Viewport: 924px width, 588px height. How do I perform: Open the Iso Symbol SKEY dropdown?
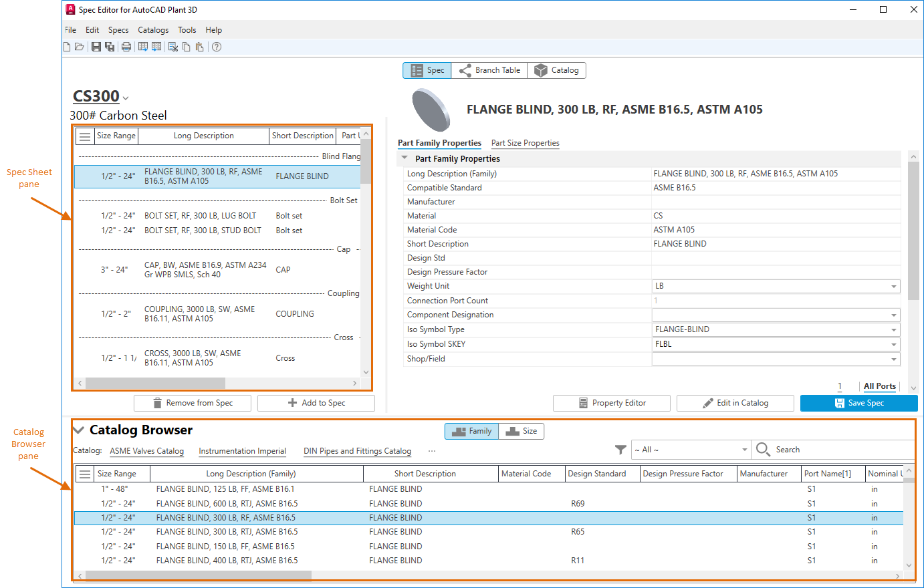tap(894, 345)
